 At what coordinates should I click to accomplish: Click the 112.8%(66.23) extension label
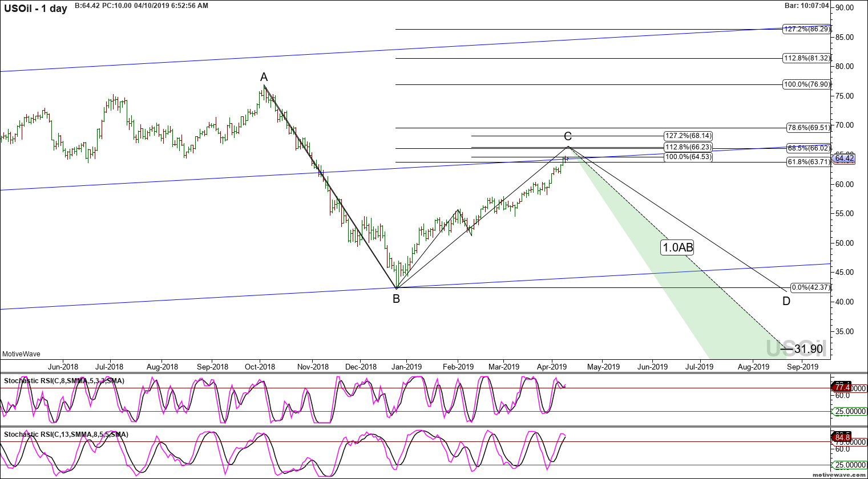tap(688, 147)
